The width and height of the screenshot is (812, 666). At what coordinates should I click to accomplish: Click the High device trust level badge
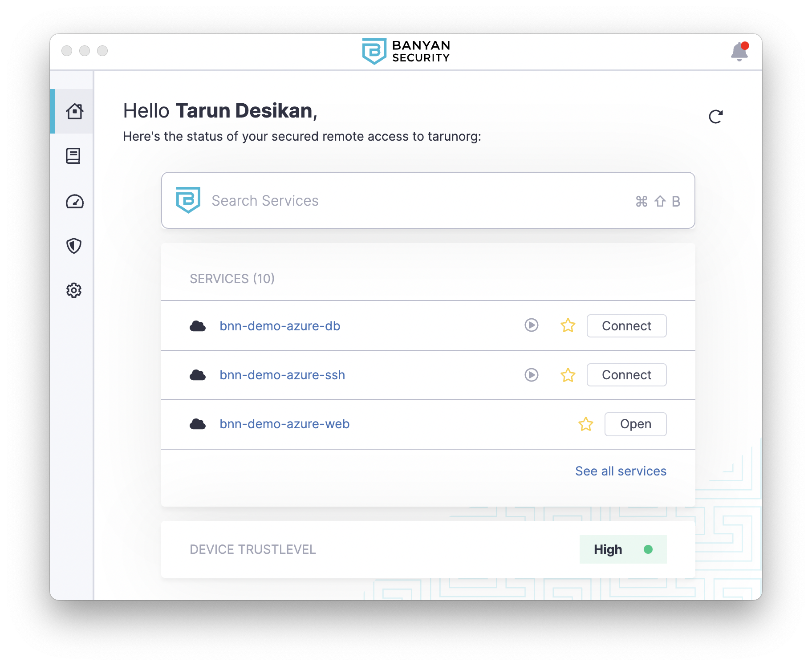622,549
